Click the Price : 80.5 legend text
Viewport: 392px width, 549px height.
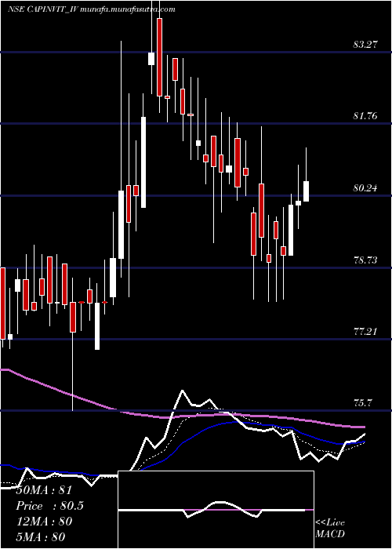50,507
